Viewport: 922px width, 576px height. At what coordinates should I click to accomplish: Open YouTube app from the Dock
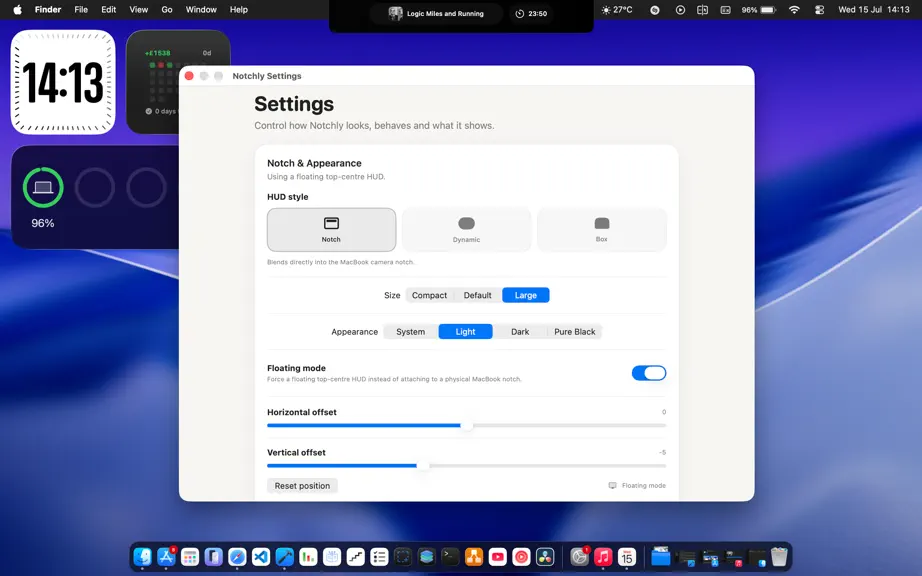(x=497, y=556)
